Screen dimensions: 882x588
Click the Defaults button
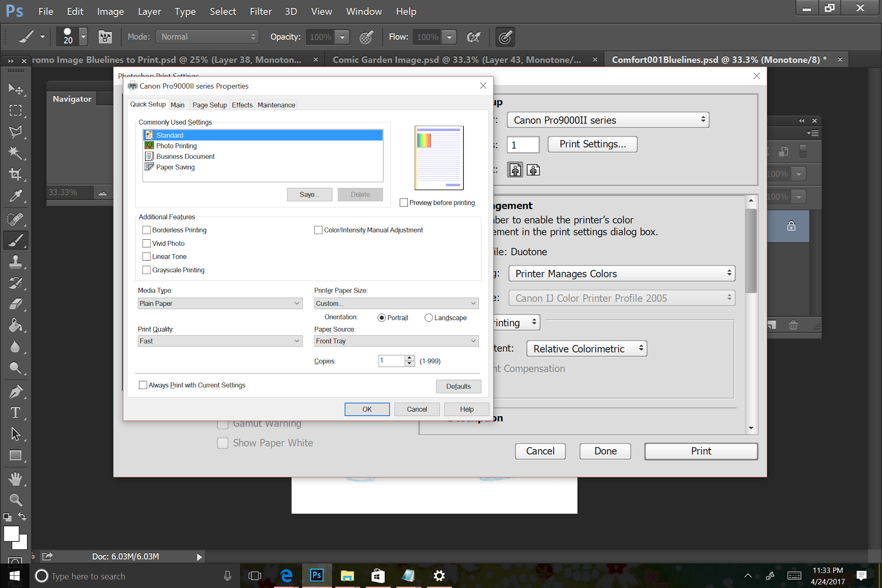459,386
